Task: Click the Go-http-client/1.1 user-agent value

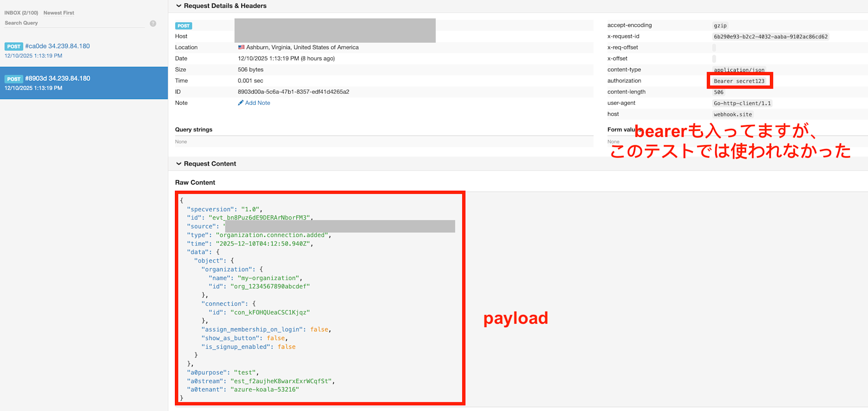Action: tap(742, 103)
